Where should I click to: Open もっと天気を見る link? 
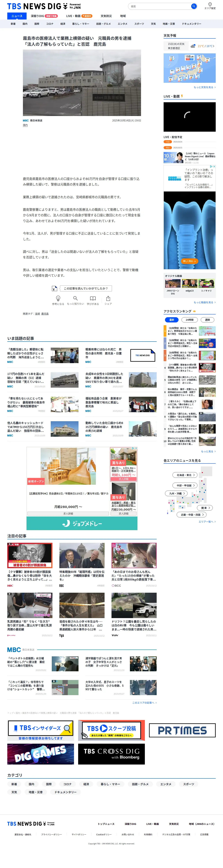click(x=204, y=87)
